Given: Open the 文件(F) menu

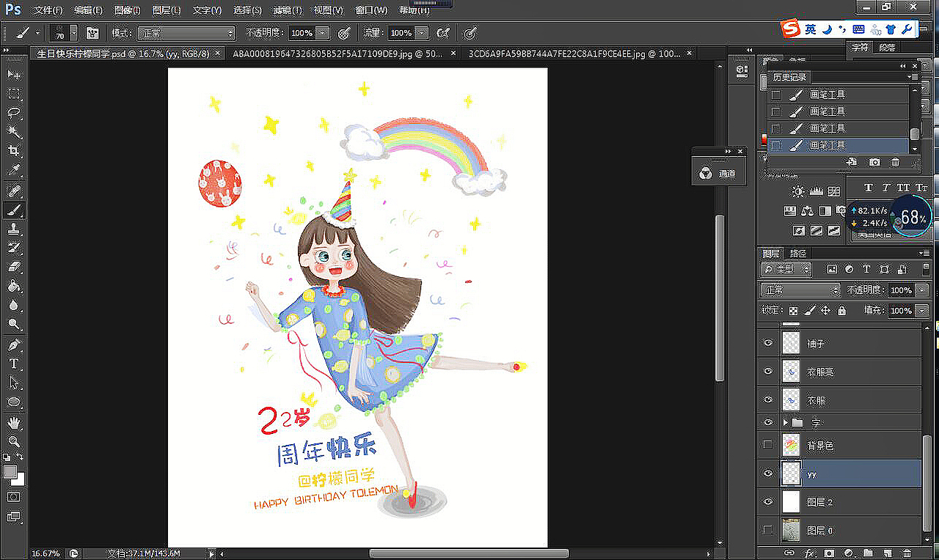Looking at the screenshot, I should (48, 10).
